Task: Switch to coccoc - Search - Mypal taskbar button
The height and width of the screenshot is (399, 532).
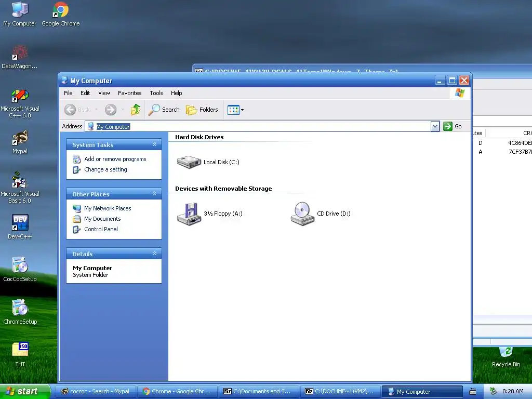Action: [x=96, y=391]
